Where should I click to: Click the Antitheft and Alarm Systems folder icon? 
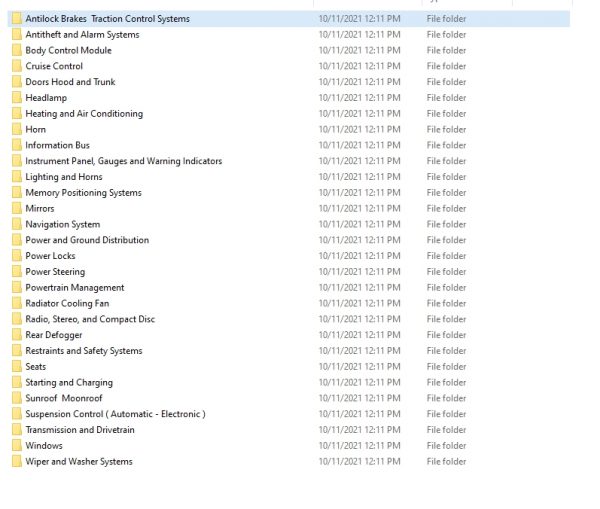16,34
